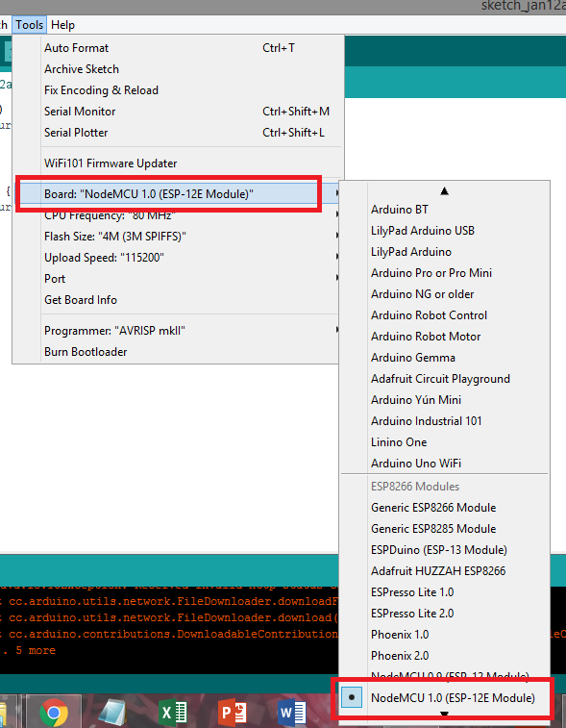Screen dimensions: 566x728
Task: Select Linino One board
Action: tap(445, 442)
